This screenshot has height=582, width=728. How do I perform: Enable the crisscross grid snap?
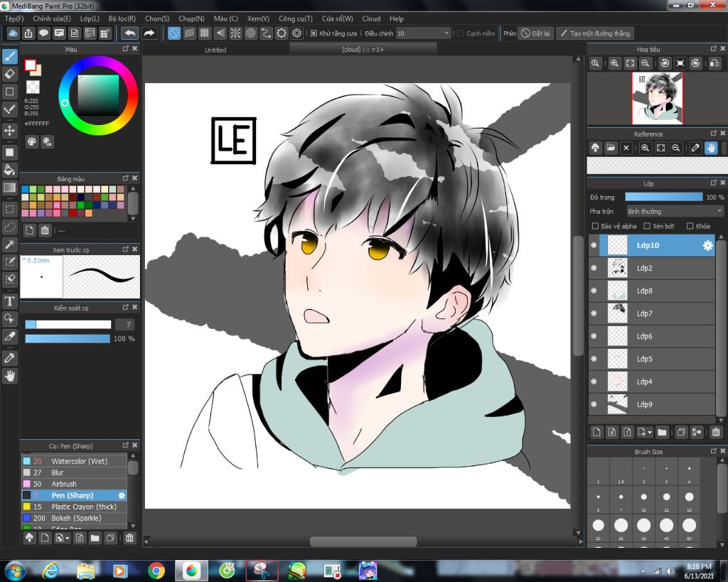204,33
